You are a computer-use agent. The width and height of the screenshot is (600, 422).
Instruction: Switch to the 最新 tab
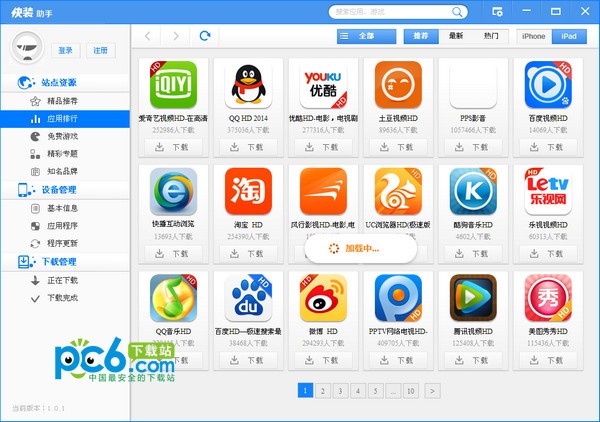coord(456,36)
